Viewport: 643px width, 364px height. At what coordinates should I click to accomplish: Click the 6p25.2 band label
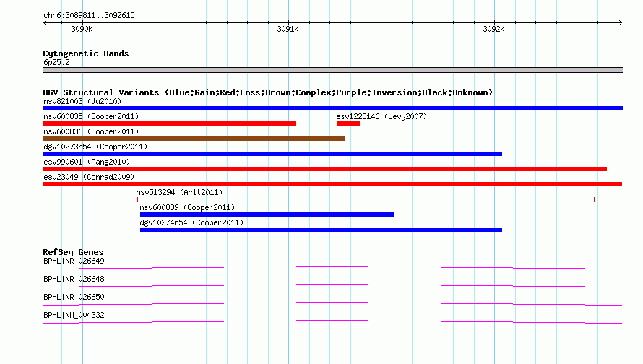56,62
